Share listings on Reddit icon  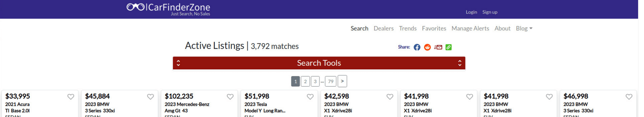pyautogui.click(x=427, y=47)
